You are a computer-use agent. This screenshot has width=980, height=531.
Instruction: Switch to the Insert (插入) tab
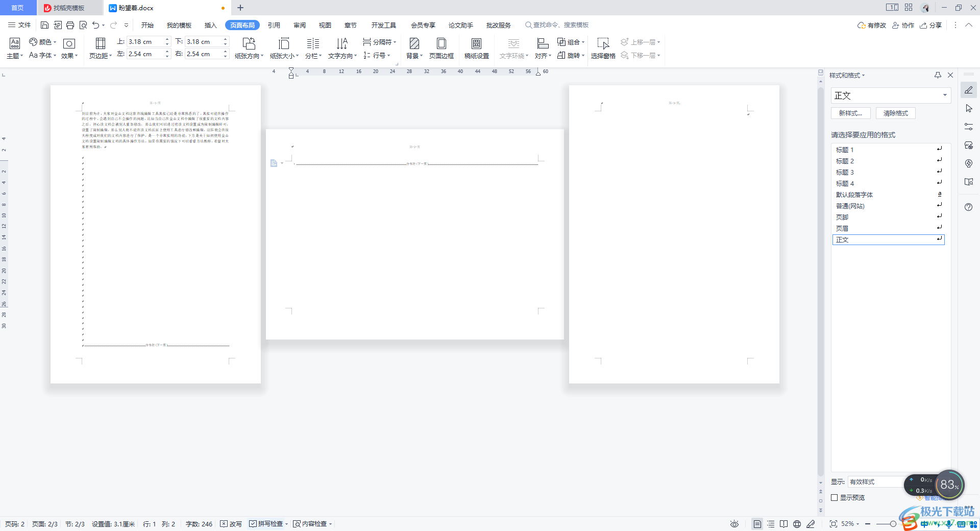(210, 25)
